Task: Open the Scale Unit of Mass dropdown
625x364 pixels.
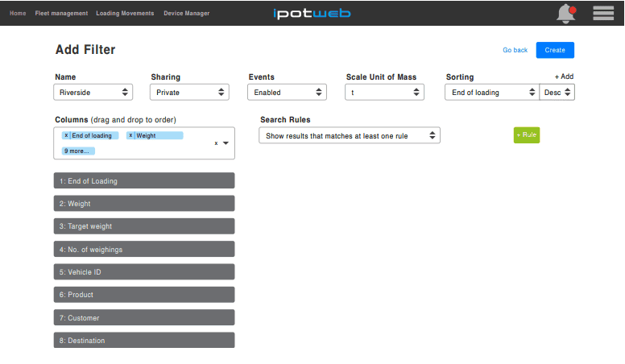Action: pos(384,93)
